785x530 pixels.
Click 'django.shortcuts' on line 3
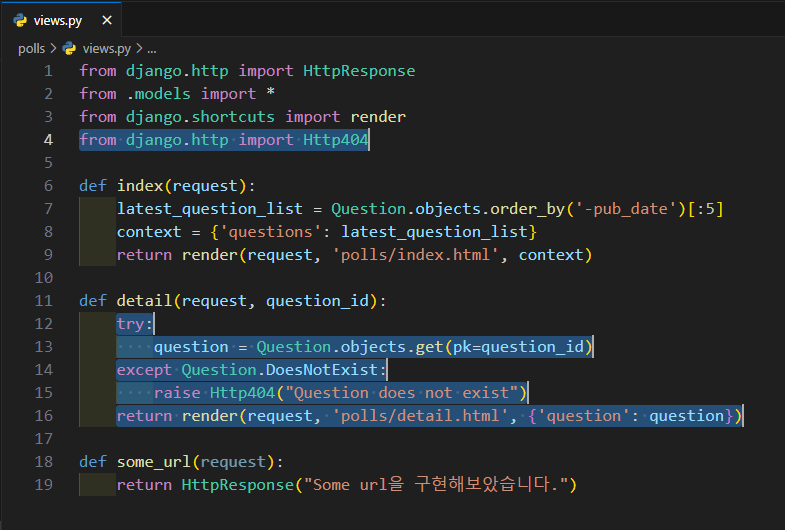pyautogui.click(x=200, y=117)
